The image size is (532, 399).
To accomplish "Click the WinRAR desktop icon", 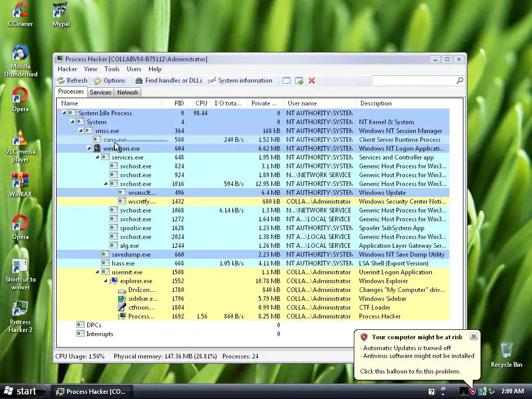I will click(x=20, y=185).
